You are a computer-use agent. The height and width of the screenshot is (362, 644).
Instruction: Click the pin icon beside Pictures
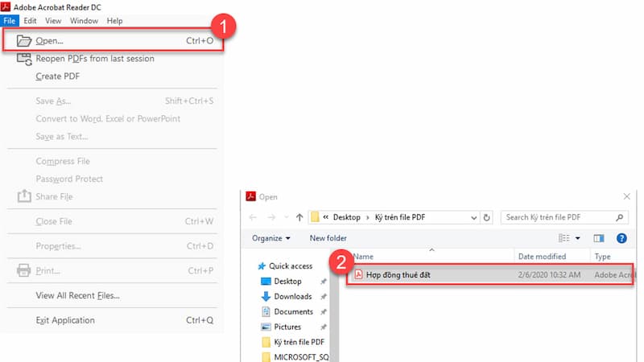tap(324, 327)
